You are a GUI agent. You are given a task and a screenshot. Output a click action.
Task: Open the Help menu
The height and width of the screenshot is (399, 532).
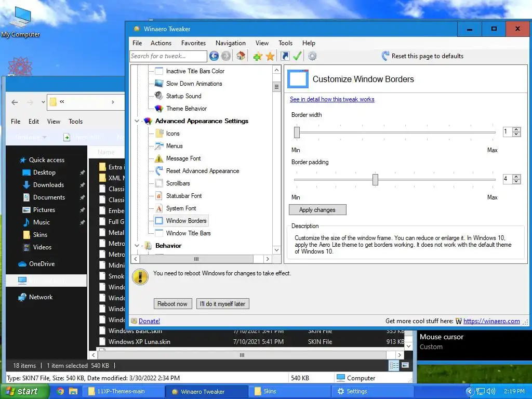(309, 43)
